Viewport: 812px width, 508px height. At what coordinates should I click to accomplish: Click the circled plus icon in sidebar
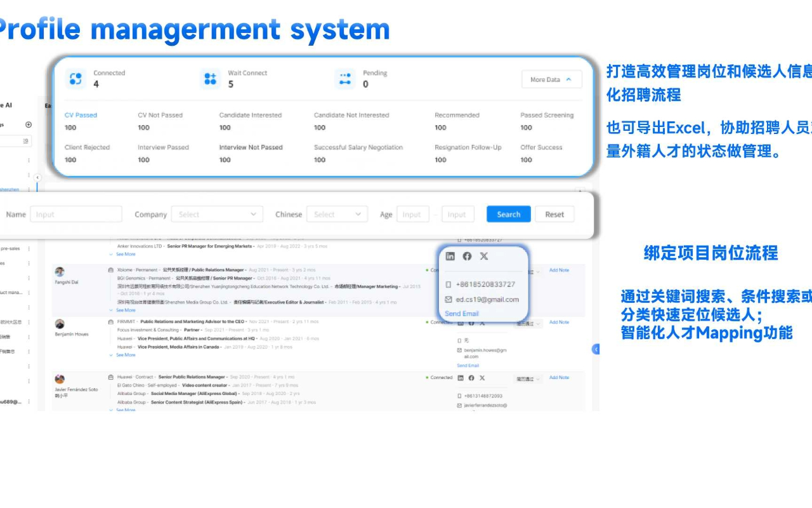point(28,124)
